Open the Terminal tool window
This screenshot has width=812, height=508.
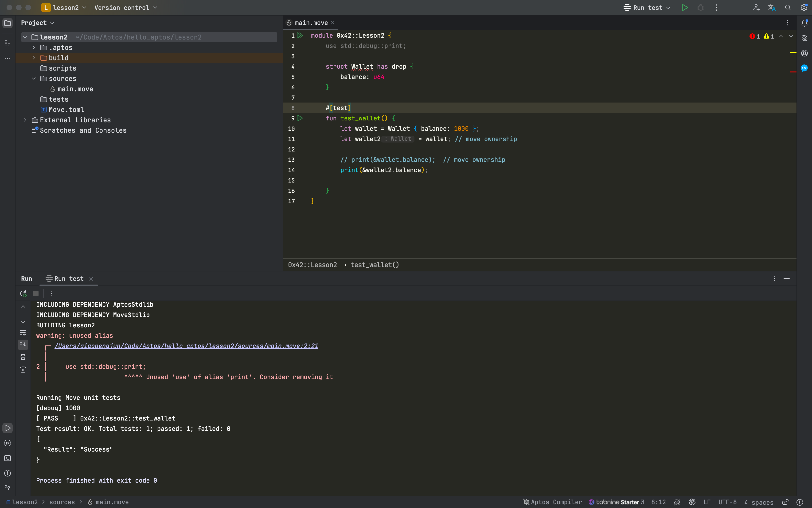tap(7, 458)
